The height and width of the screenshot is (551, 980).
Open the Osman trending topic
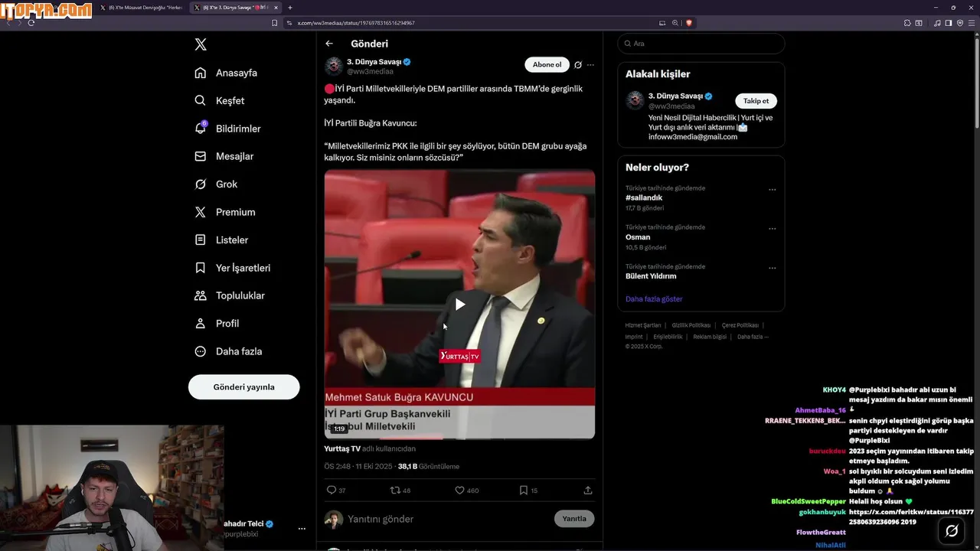638,237
